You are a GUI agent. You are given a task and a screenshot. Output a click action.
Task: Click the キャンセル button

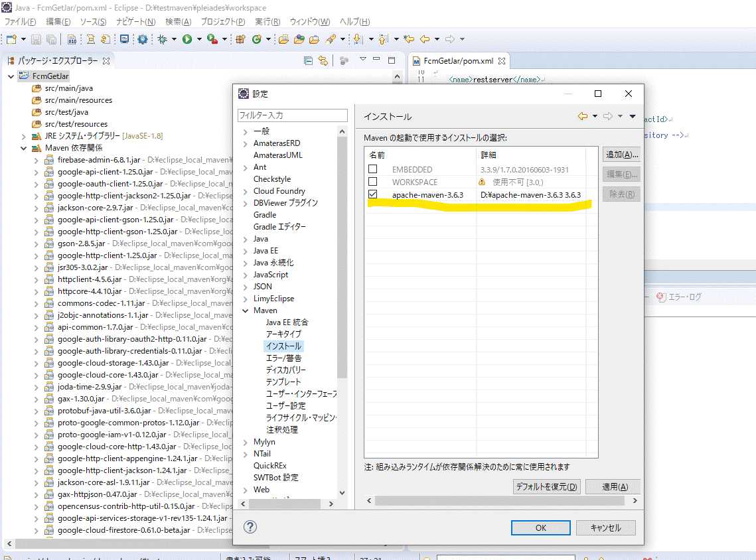(605, 527)
